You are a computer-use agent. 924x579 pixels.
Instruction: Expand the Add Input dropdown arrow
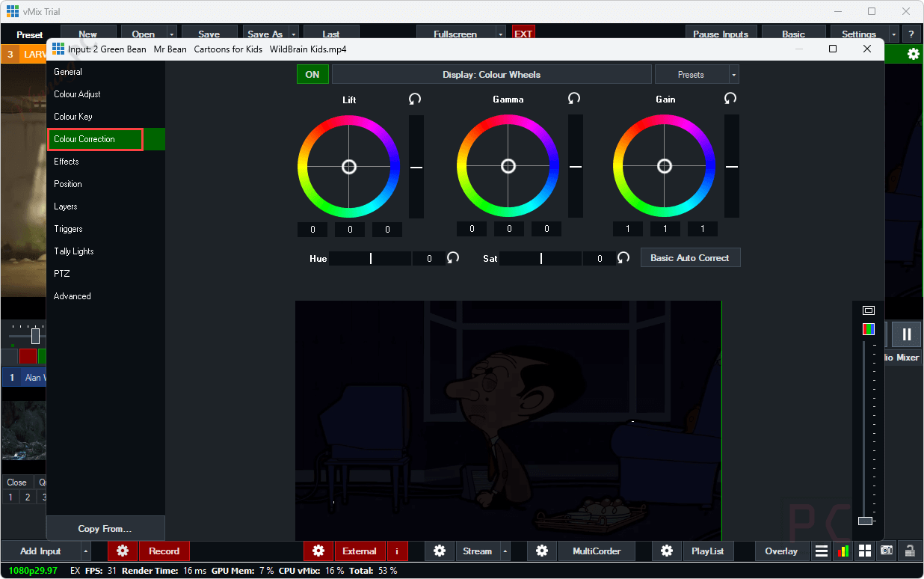pyautogui.click(x=86, y=551)
